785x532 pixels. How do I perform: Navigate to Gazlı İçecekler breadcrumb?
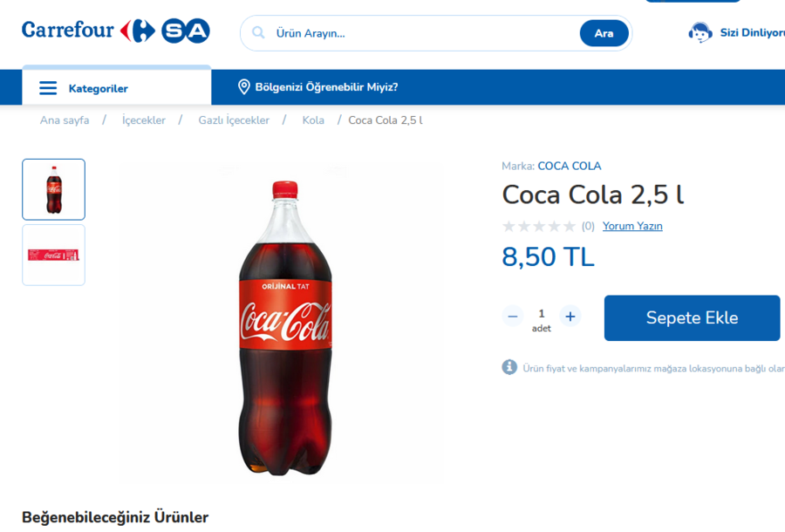(234, 120)
